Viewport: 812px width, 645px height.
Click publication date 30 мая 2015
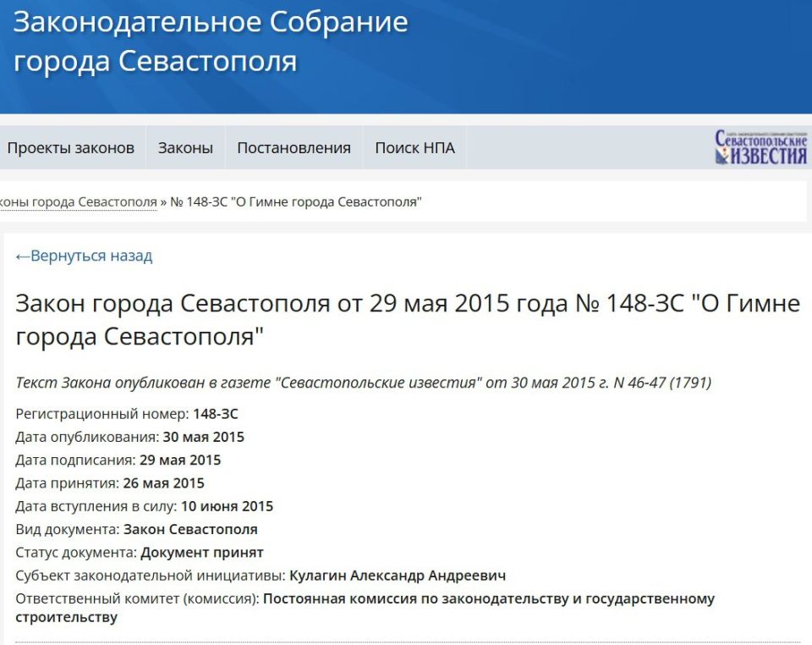[206, 437]
